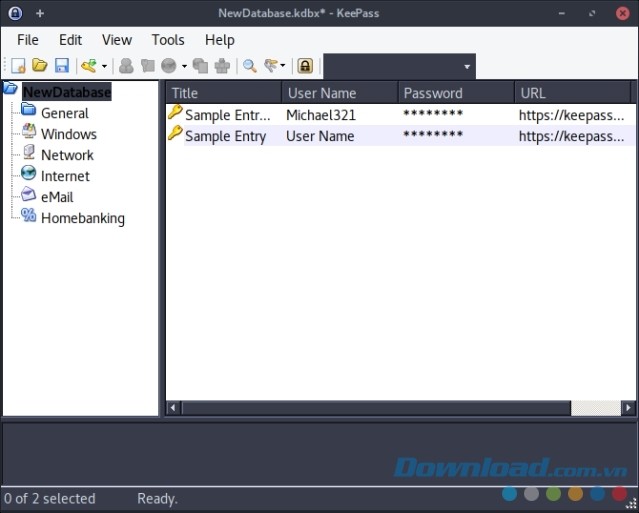Expand the Add Entry dropdown arrow
The height and width of the screenshot is (513, 639).
pyautogui.click(x=104, y=66)
